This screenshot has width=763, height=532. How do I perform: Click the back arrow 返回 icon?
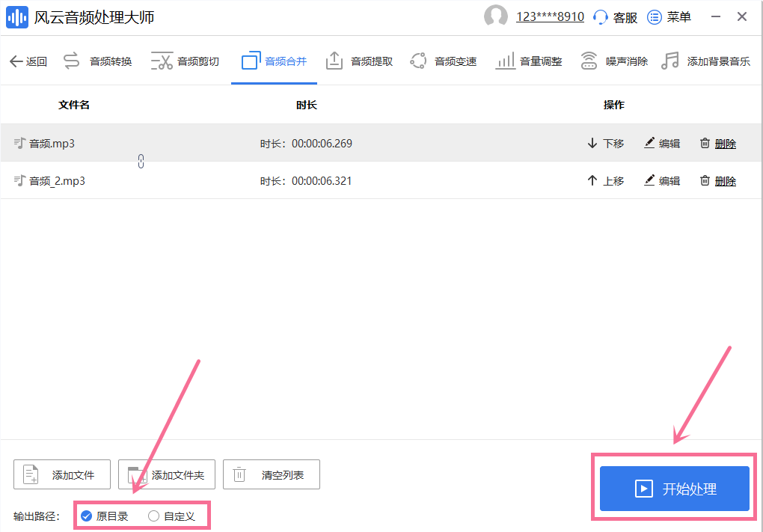pyautogui.click(x=16, y=61)
